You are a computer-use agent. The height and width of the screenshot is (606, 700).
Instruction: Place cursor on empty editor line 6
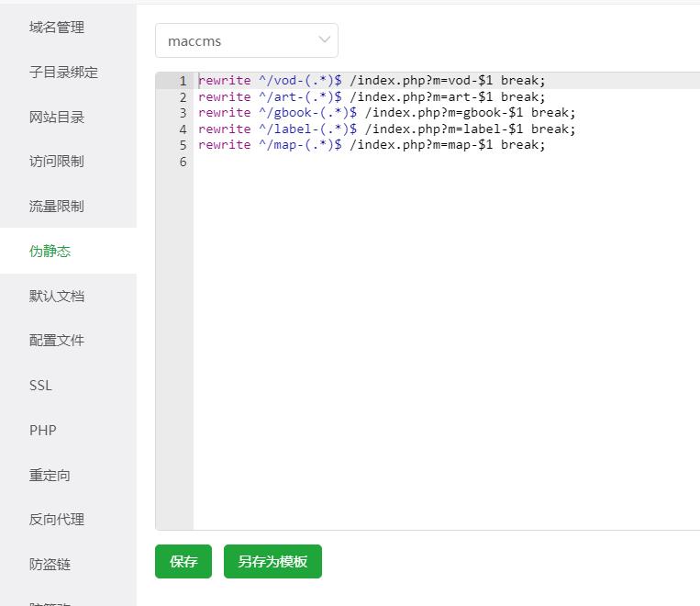447,162
